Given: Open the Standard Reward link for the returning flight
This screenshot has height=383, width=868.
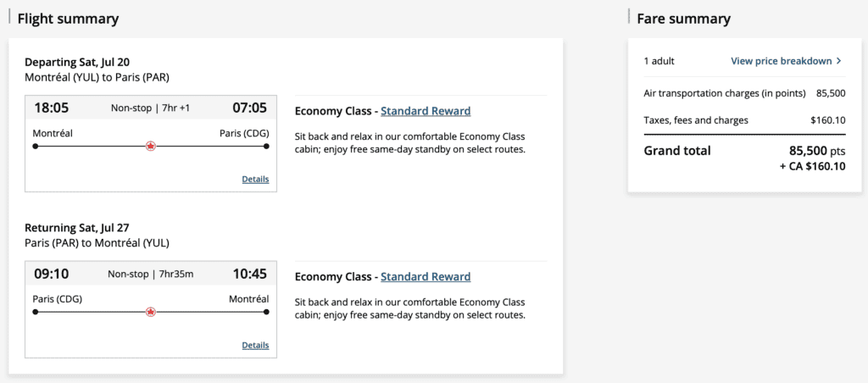Looking at the screenshot, I should pos(426,277).
